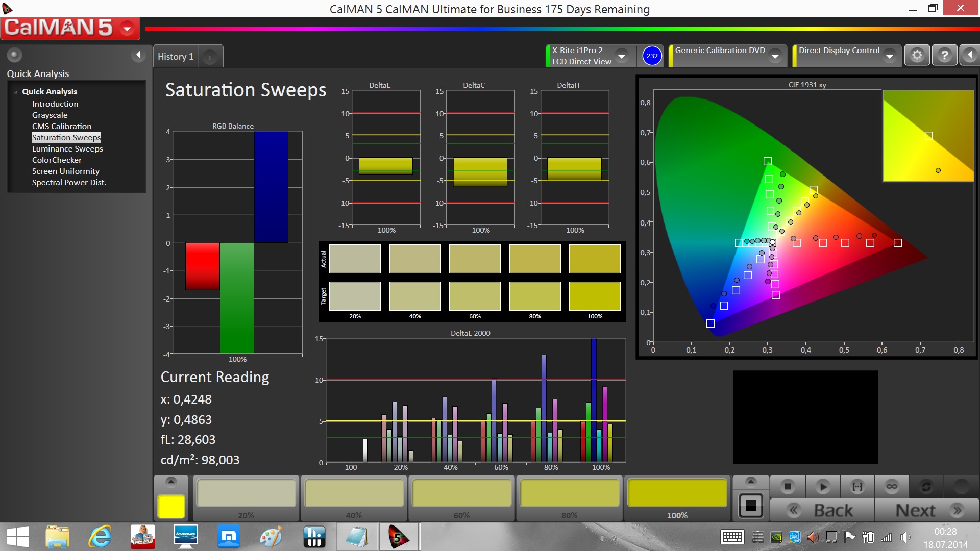Click the blue 232 meter indicator
The width and height of the screenshot is (980, 551).
click(652, 56)
